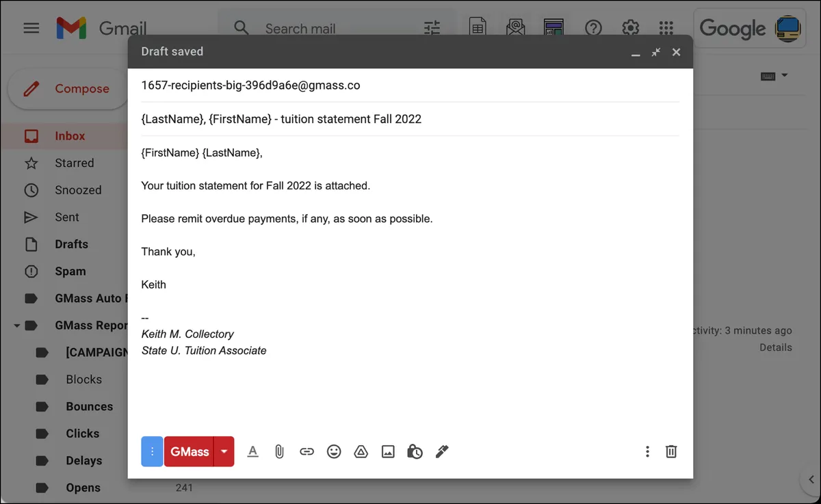Collapse the GMass Reports label tree
The image size is (821, 504).
pos(17,326)
